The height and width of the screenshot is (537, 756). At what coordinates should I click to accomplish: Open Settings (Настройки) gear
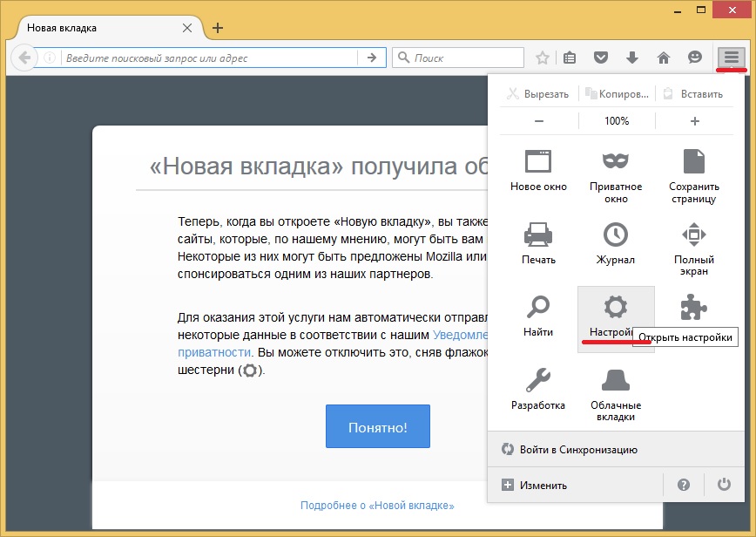616,318
